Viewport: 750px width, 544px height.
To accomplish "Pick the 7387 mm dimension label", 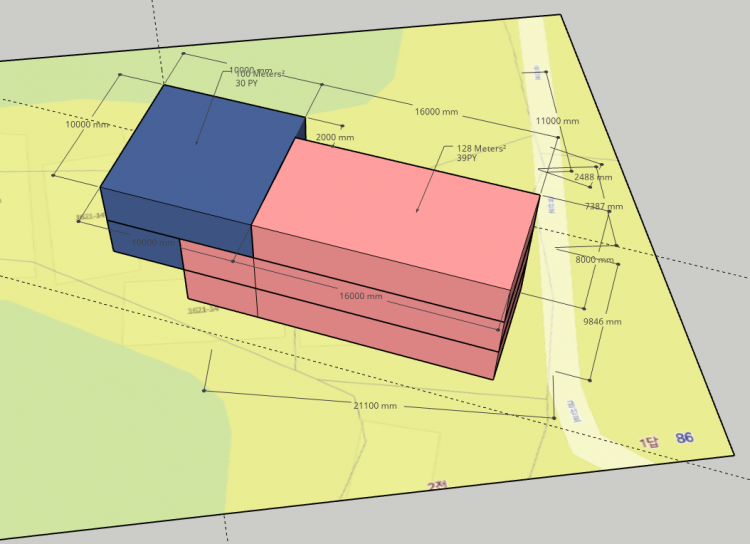I will point(603,207).
